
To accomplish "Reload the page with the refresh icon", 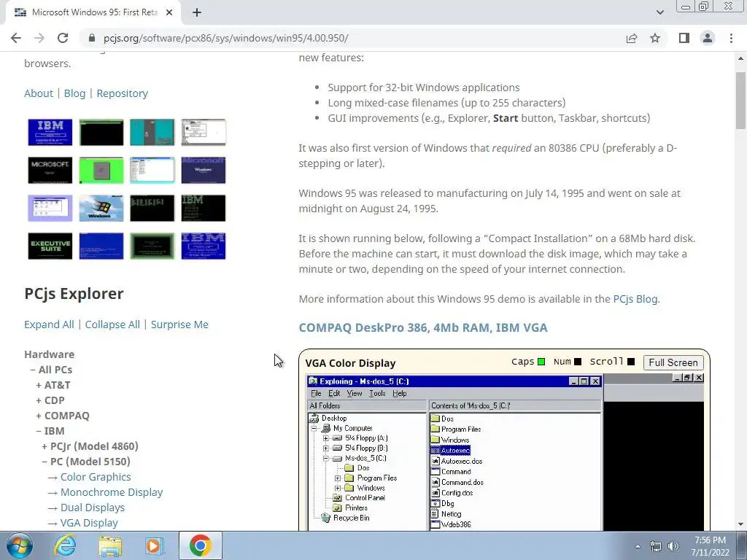I will (63, 38).
